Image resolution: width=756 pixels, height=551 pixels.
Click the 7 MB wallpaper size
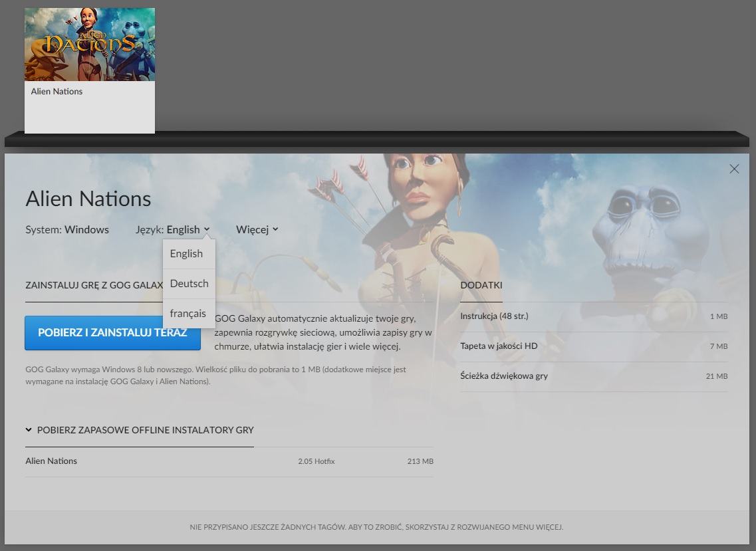click(719, 346)
